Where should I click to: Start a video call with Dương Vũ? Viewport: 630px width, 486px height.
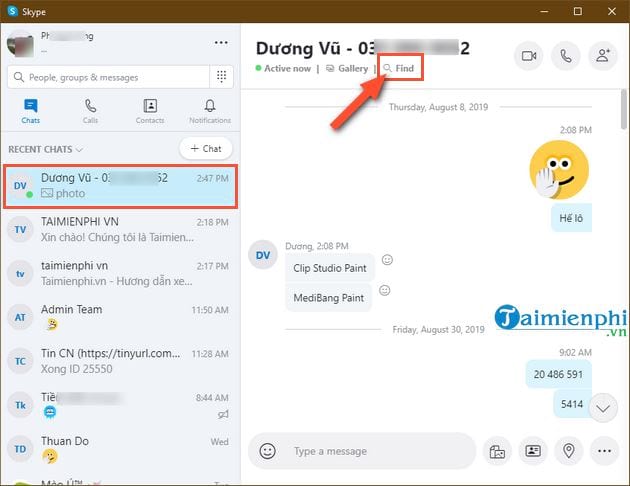coord(529,55)
